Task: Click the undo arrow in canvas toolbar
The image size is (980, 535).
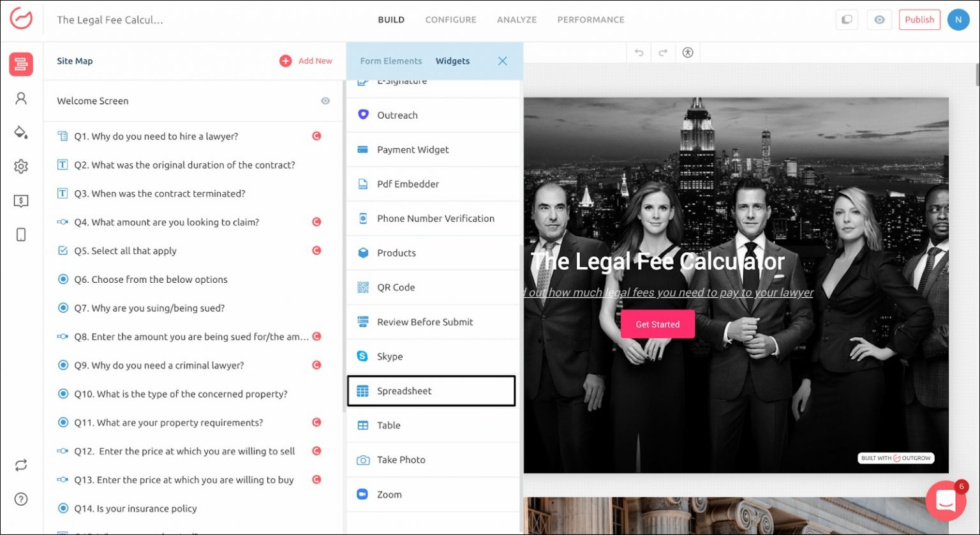Action: point(639,53)
